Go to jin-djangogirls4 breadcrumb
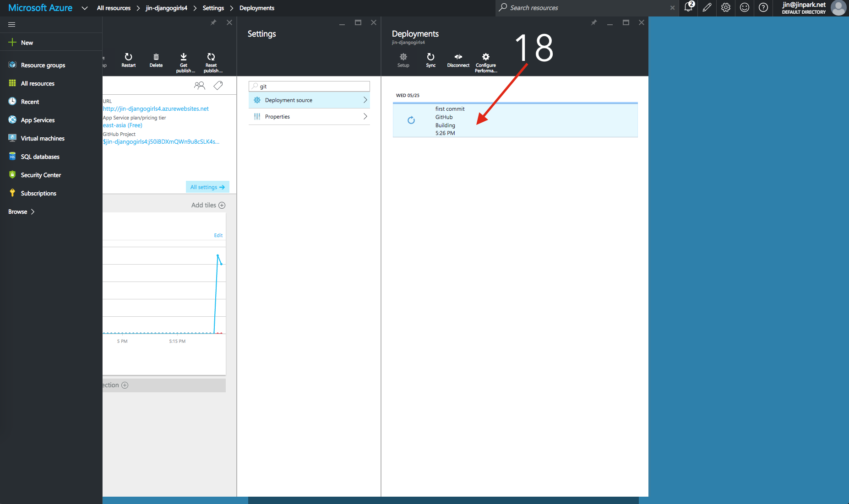This screenshot has width=849, height=504. tap(166, 8)
